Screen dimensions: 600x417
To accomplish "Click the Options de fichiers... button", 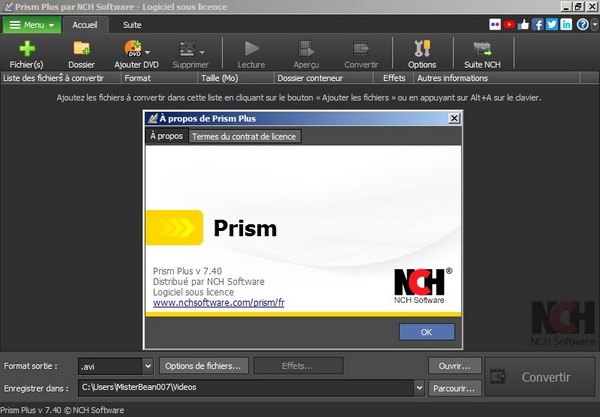I will (x=204, y=366).
